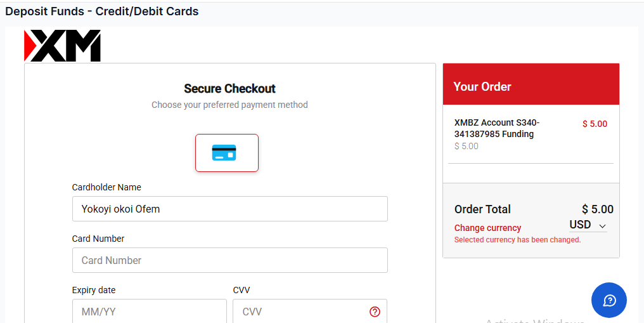Viewport: 644px width, 323px height.
Task: Click the Order Total label
Action: coord(482,209)
